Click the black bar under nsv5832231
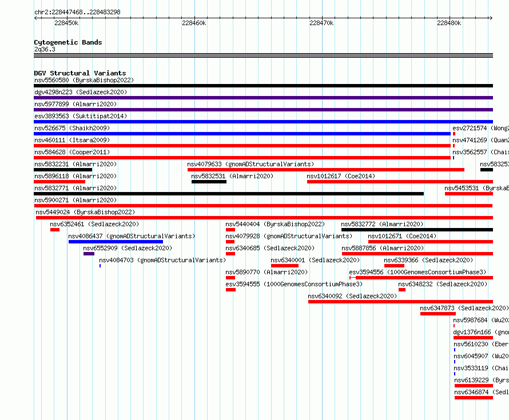 [x=63, y=170]
